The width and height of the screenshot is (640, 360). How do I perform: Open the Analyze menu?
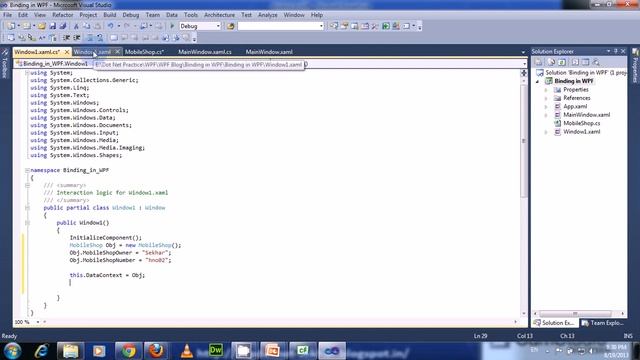tap(267, 15)
